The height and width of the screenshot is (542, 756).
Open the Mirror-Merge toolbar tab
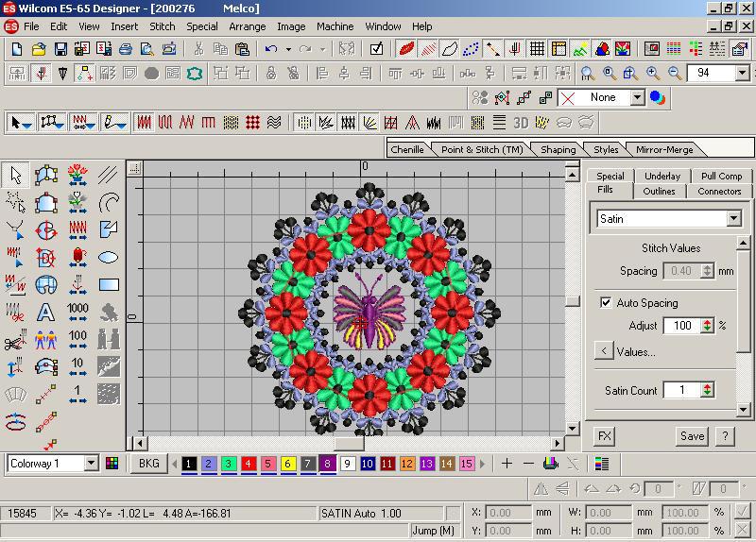(664, 150)
